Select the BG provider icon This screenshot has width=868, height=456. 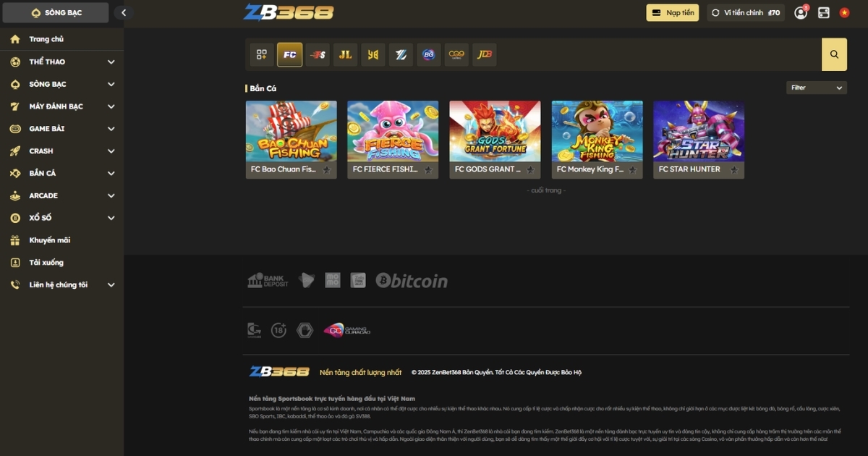[x=428, y=55]
